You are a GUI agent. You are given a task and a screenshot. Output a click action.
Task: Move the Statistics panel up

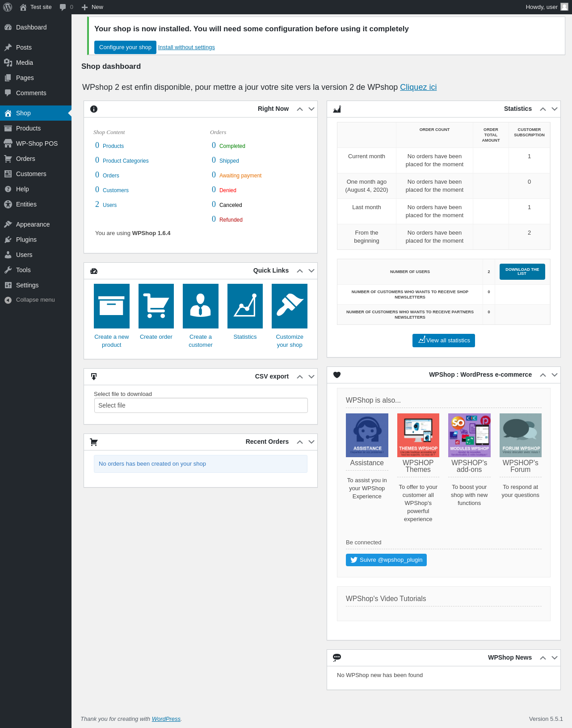[x=543, y=109]
